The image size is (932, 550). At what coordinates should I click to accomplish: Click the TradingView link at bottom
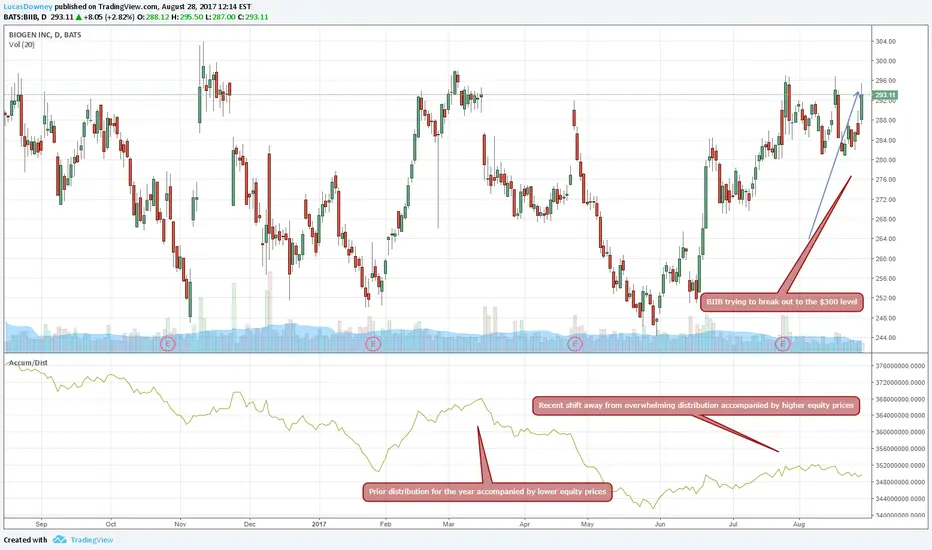(92, 540)
